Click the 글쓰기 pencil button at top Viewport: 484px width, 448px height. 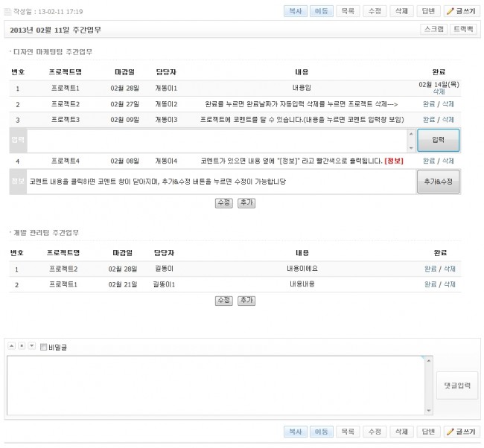(460, 11)
